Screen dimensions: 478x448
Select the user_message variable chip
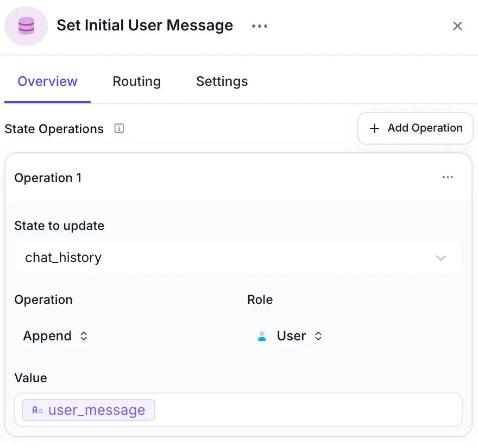89,410
